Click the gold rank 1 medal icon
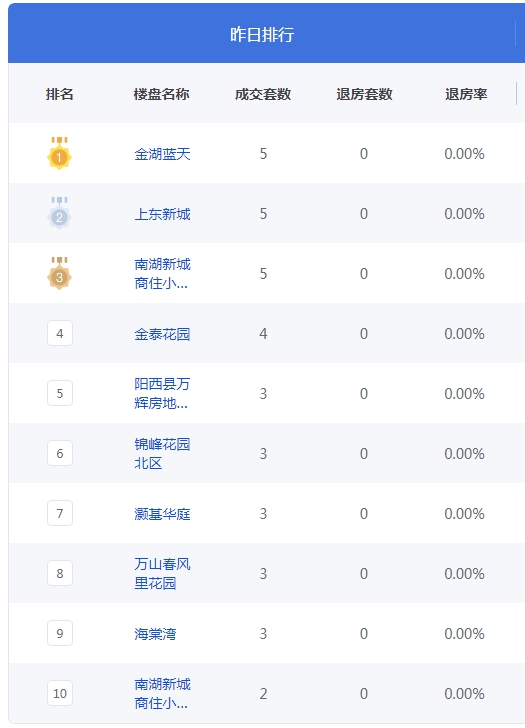The width and height of the screenshot is (525, 728). (59, 153)
